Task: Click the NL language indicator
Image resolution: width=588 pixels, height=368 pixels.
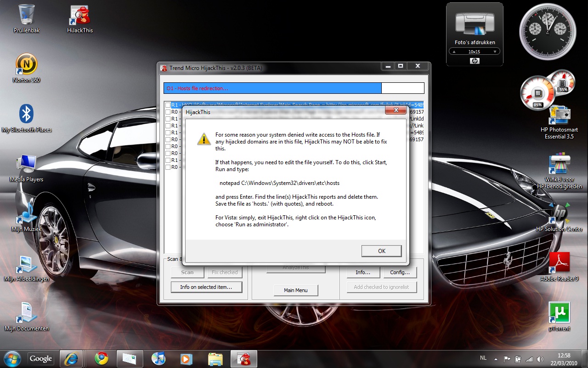Action: click(x=483, y=357)
